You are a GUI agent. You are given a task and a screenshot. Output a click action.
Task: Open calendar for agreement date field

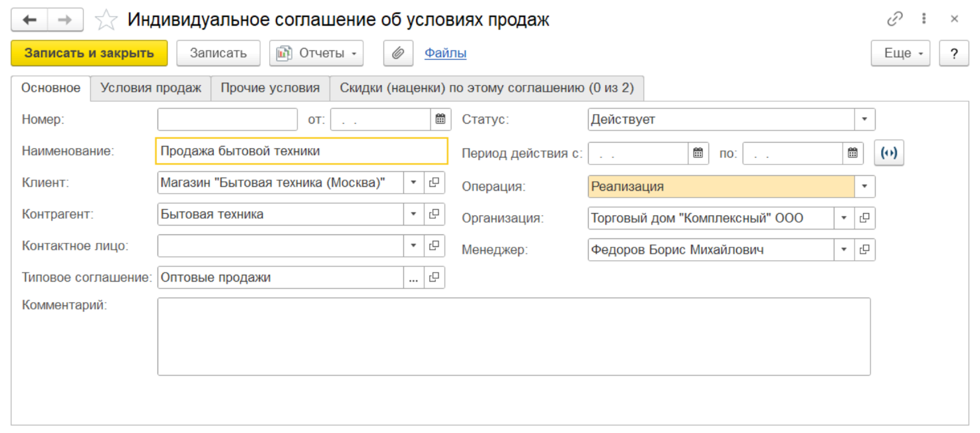pos(441,120)
